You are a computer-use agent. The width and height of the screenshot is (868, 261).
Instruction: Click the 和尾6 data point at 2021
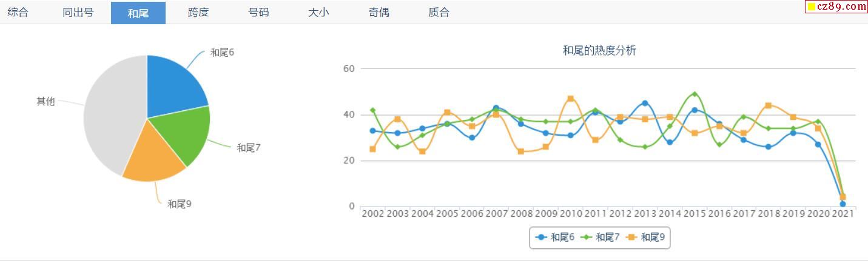pyautogui.click(x=843, y=204)
